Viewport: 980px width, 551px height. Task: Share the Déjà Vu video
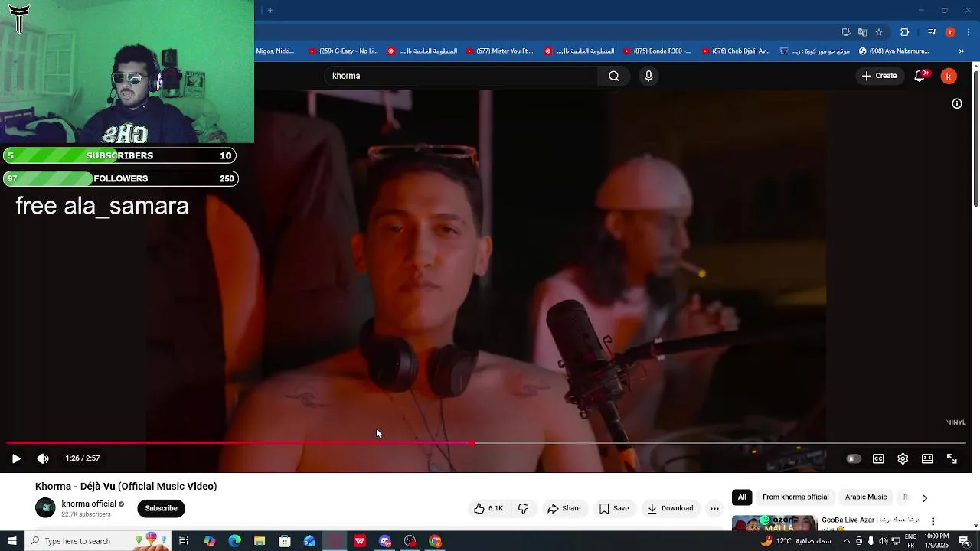click(x=563, y=508)
